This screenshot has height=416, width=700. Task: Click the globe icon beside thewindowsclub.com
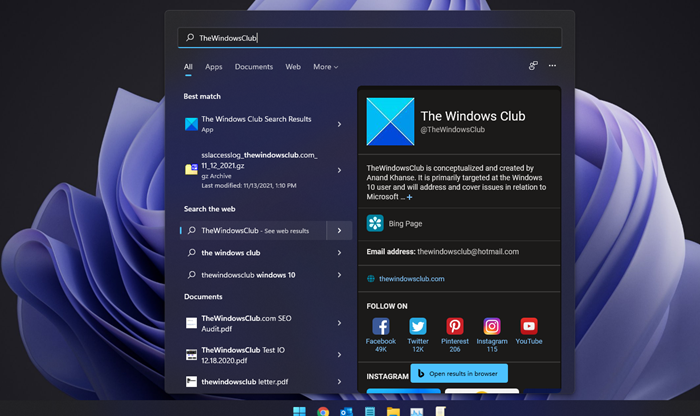[x=371, y=279]
